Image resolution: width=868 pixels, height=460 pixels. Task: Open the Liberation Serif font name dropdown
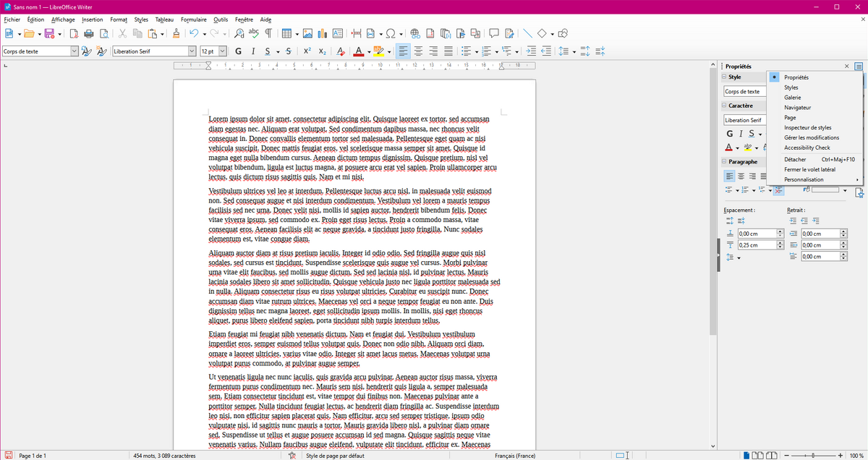point(192,51)
